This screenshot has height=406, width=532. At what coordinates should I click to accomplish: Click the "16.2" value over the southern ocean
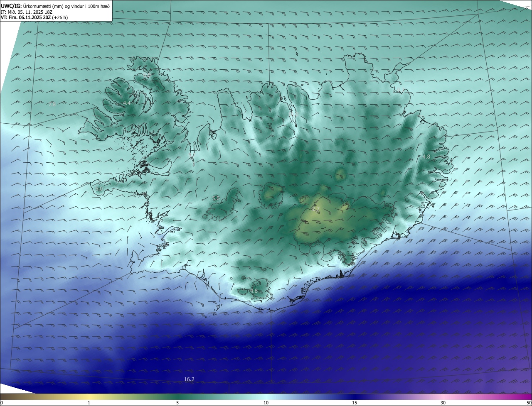click(x=189, y=379)
